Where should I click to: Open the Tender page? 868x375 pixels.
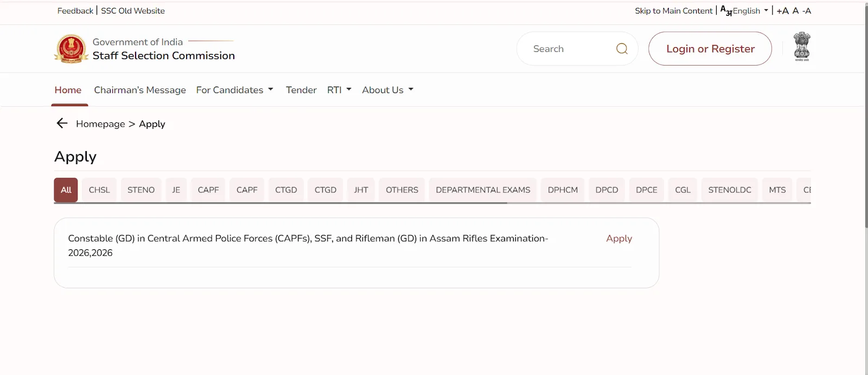click(301, 90)
